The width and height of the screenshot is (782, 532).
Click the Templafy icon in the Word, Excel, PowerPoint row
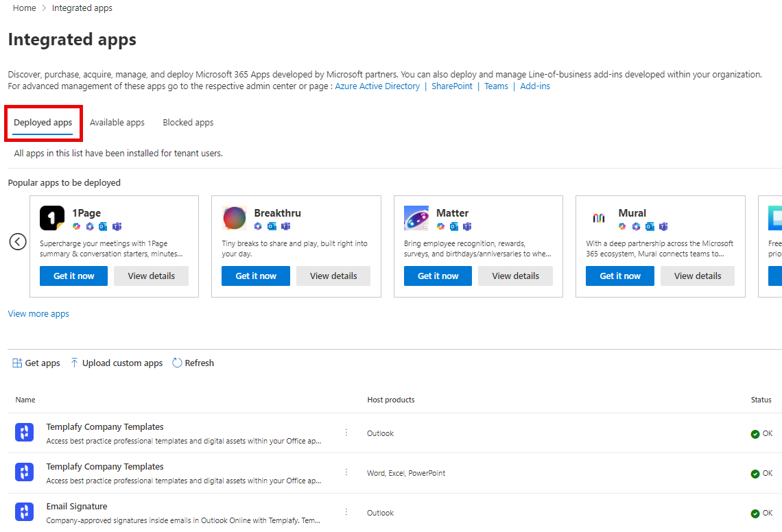[25, 472]
